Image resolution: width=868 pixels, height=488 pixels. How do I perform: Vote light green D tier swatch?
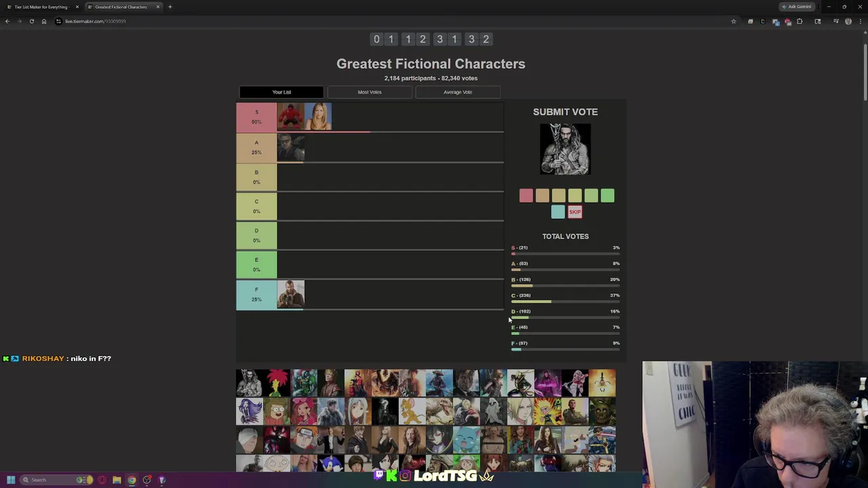[x=591, y=196]
